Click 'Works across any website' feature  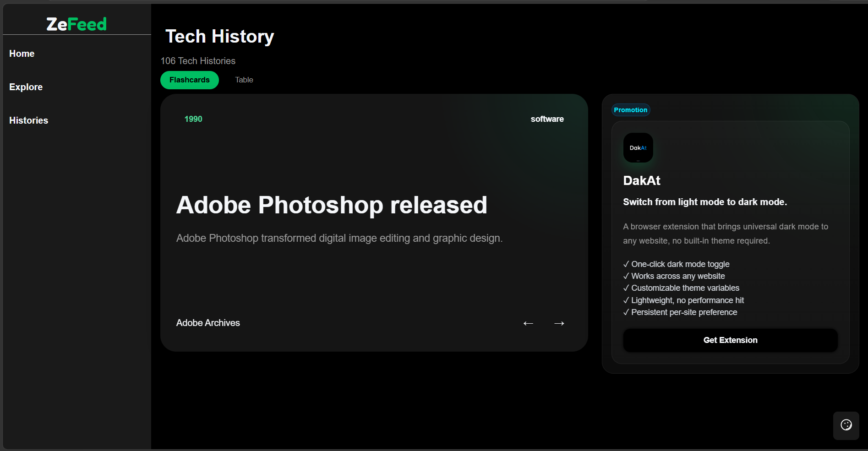pyautogui.click(x=674, y=276)
